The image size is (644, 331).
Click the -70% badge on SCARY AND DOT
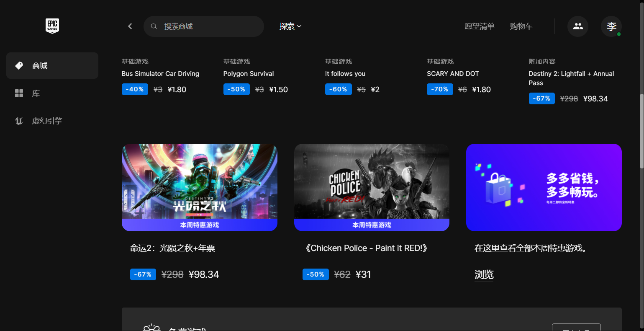pyautogui.click(x=440, y=89)
